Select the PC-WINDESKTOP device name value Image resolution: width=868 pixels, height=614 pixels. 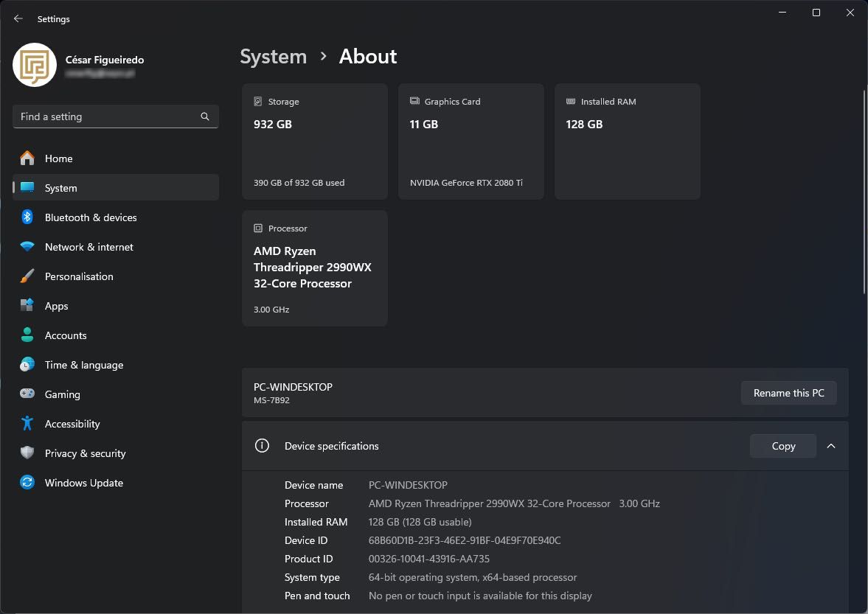pos(408,485)
